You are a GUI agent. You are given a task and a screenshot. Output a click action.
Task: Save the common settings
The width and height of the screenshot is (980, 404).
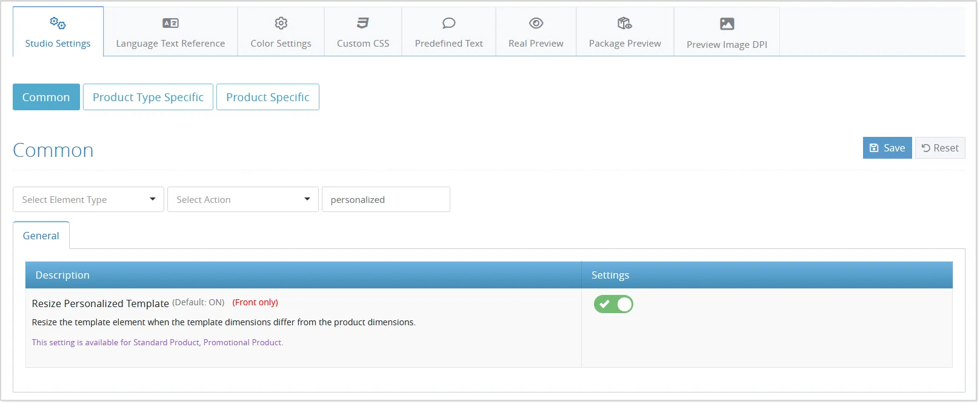(x=887, y=148)
